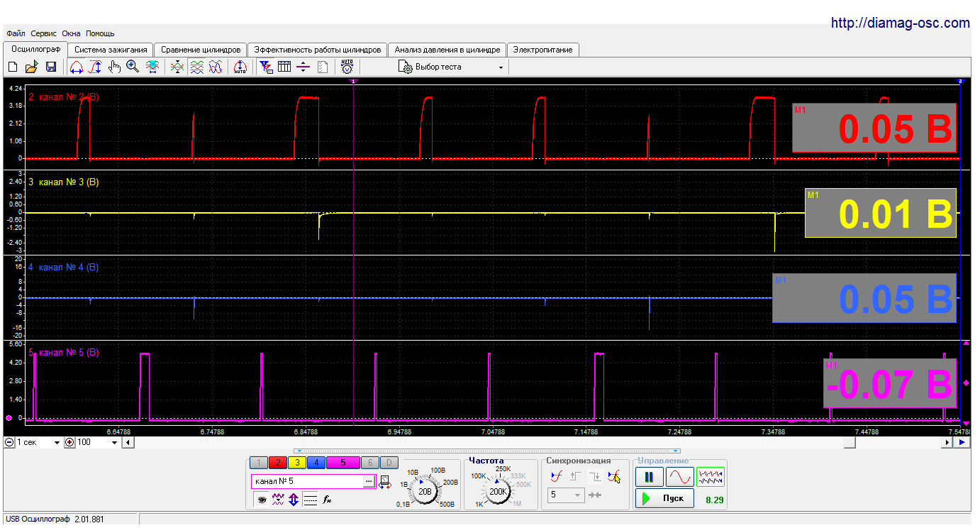The image size is (980, 528).
Task: Toggle channel 6 button
Action: 370,463
